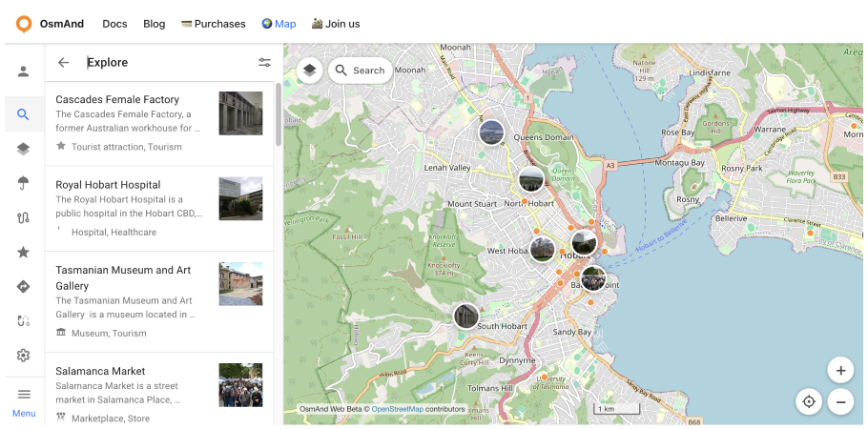Zoom in the map with plus button
This screenshot has width=868, height=429.
840,371
